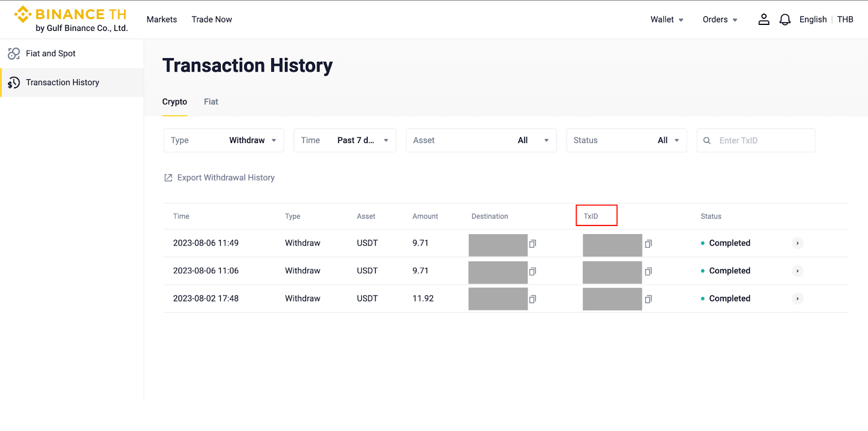Screen dimensions: 868x431
Task: Click the Amount column header
Action: 425,216
